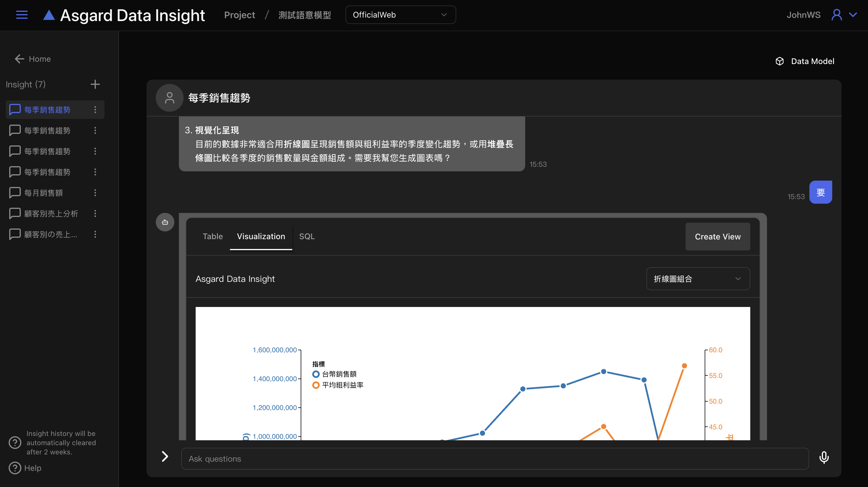Viewport: 868px width, 487px height.
Task: Open the hamburger navigation menu
Action: [22, 15]
